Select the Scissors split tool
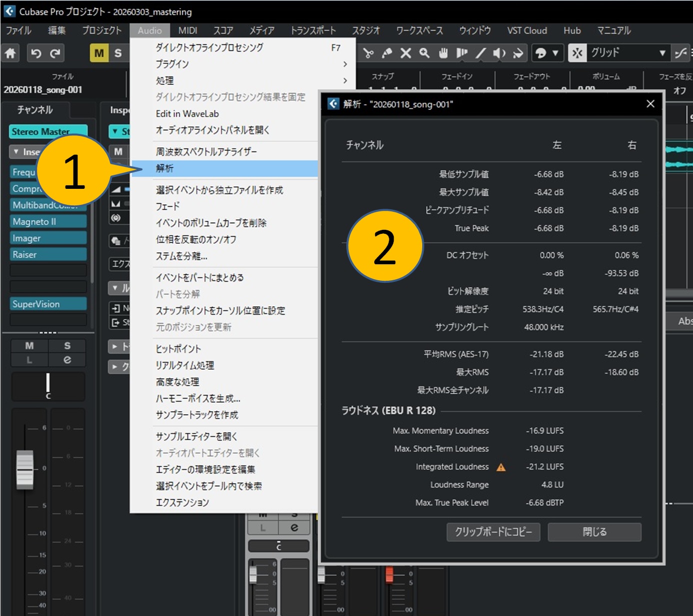The image size is (693, 616). [x=369, y=53]
